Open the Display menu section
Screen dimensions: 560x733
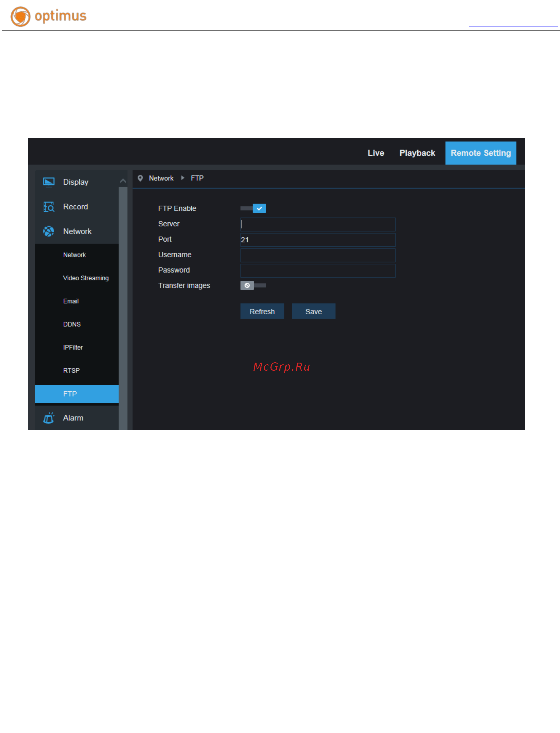tap(77, 182)
